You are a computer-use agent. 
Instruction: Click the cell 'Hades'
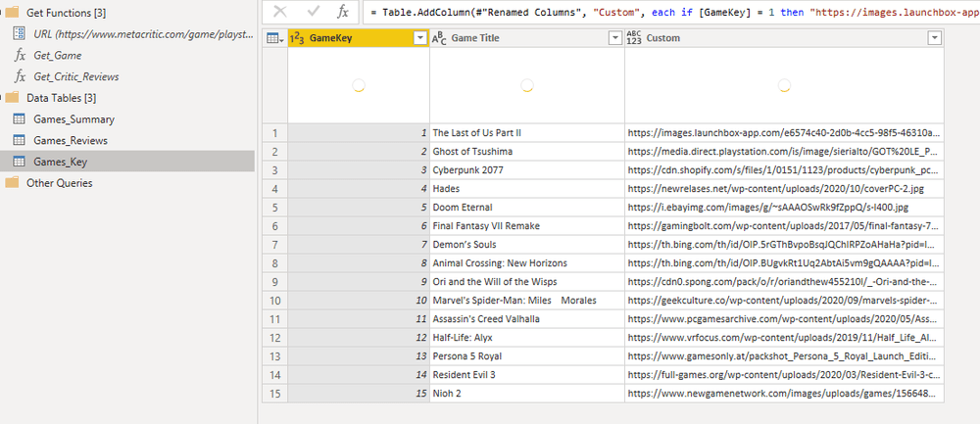pyautogui.click(x=527, y=189)
